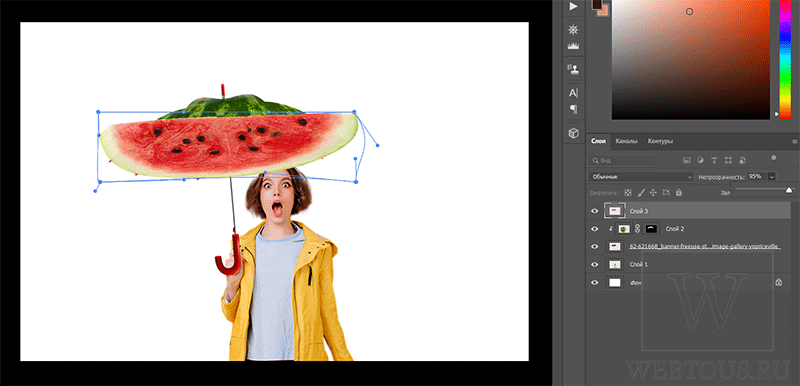The width and height of the screenshot is (800, 386).
Task: Select the Слой 2 watermelon thumbnail
Action: click(623, 229)
